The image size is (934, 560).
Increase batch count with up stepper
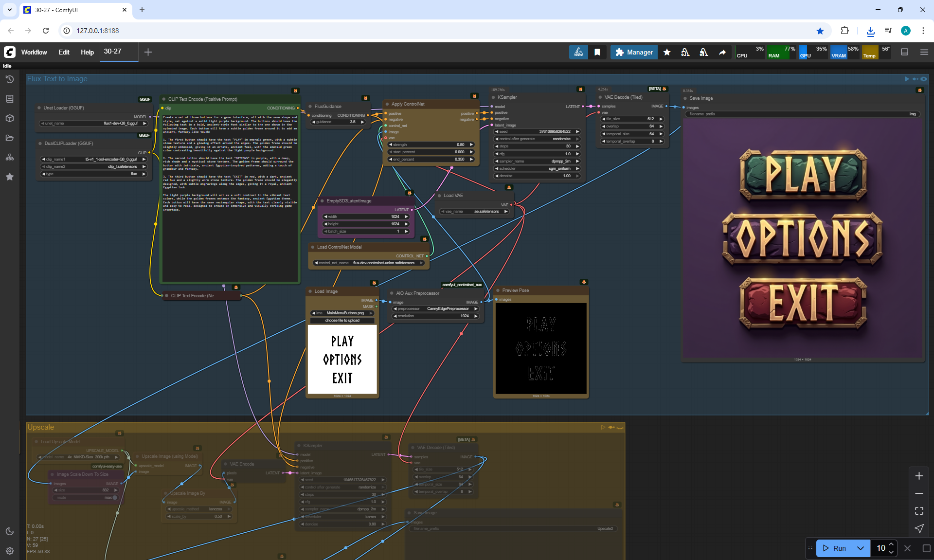891,544
